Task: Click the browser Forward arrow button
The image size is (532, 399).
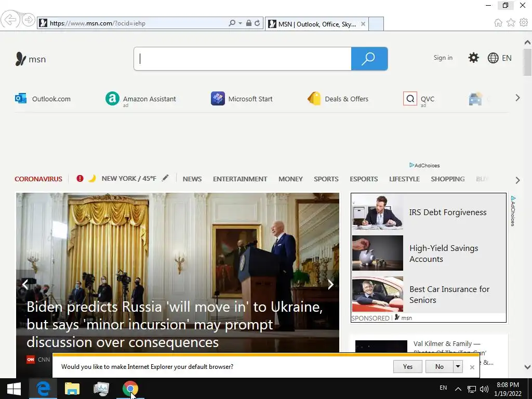Action: (29, 20)
